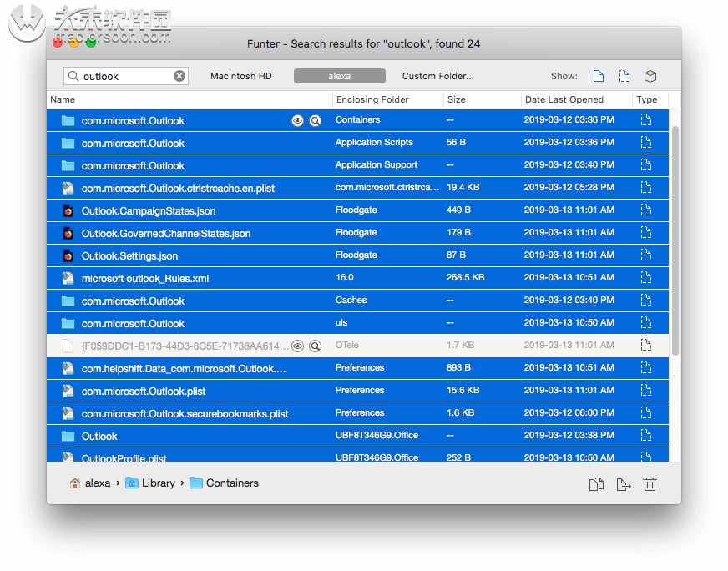Click folder icon of Outlook row
The image size is (728, 571).
coord(68,436)
